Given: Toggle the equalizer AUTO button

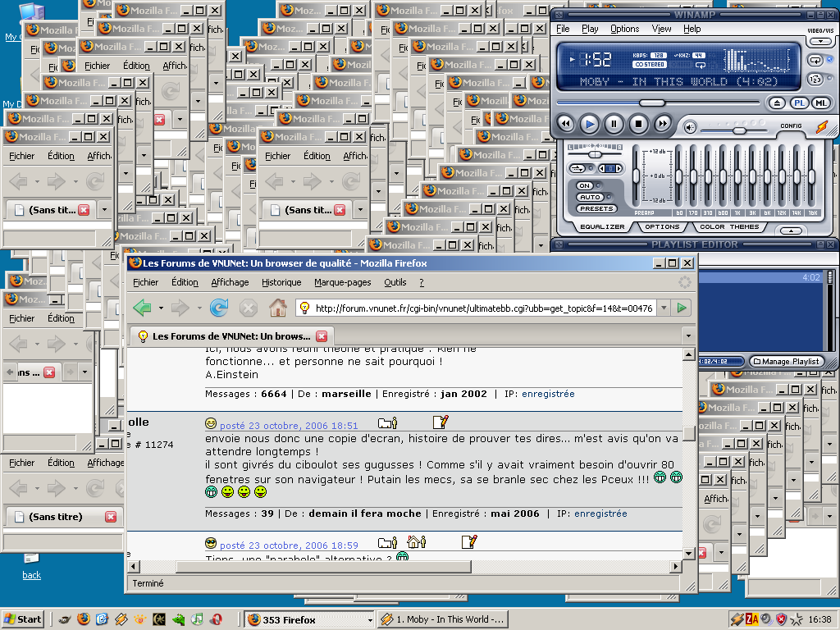Looking at the screenshot, I should click(590, 197).
